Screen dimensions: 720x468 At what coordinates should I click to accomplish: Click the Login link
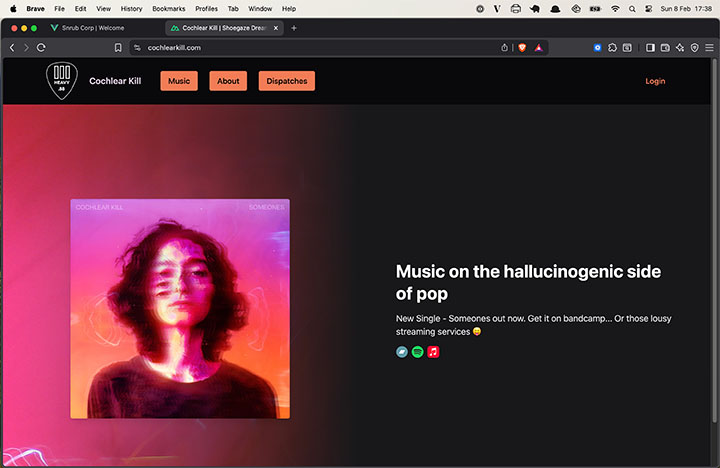(655, 81)
